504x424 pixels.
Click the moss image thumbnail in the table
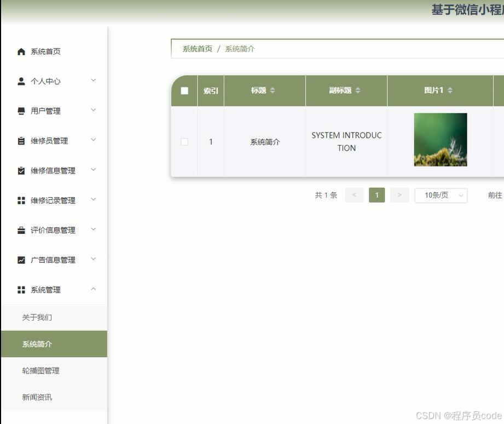tap(440, 139)
